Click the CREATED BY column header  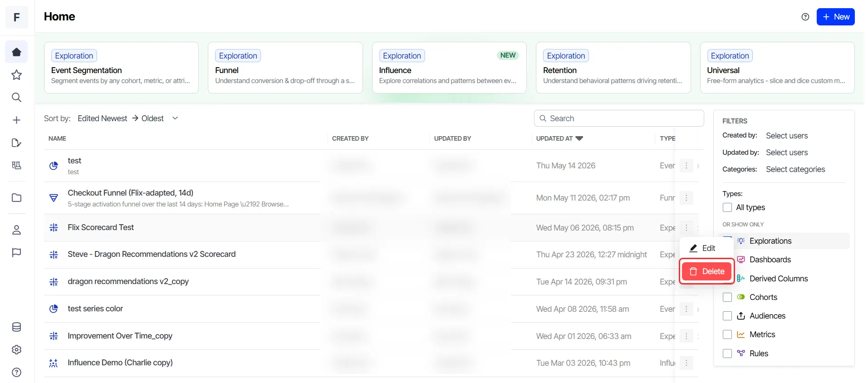[x=350, y=138]
